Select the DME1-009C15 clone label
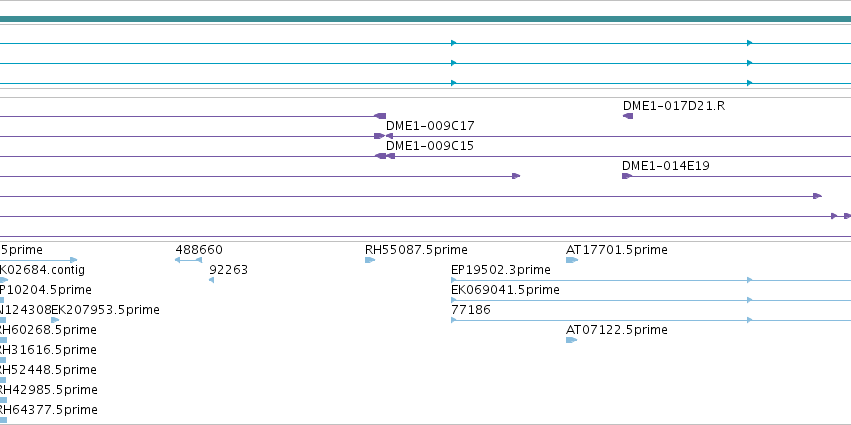Image resolution: width=851 pixels, height=425 pixels. (x=430, y=146)
